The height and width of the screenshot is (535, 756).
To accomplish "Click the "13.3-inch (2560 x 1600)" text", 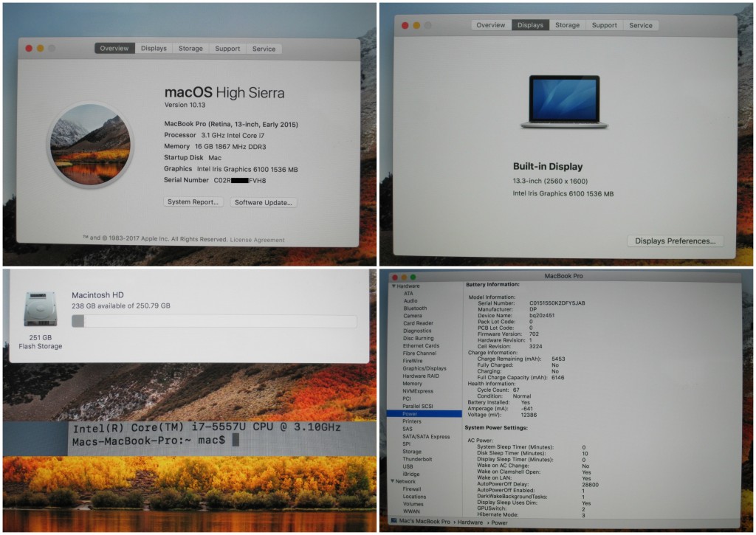I will click(x=550, y=182).
